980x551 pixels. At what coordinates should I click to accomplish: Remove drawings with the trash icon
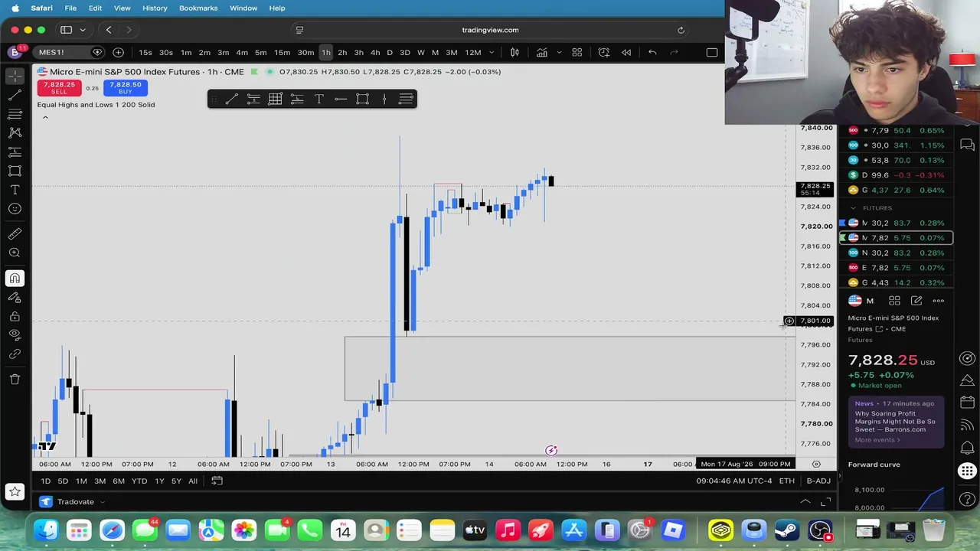15,380
